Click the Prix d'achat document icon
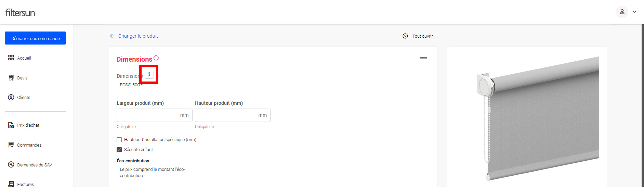 [11, 125]
